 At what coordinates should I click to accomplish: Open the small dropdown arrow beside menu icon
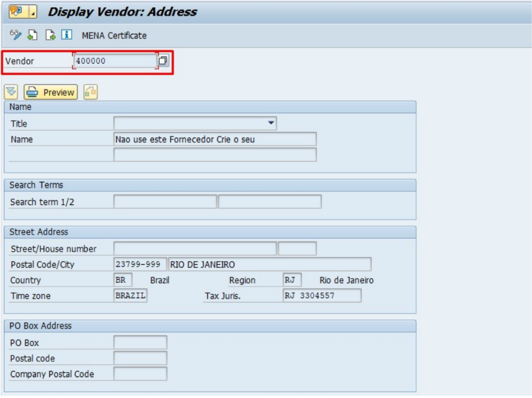point(32,12)
